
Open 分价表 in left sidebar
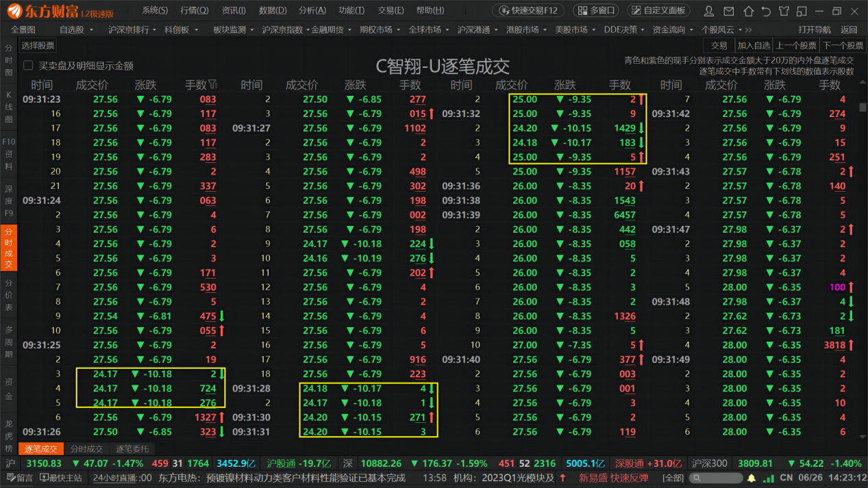(x=9, y=294)
